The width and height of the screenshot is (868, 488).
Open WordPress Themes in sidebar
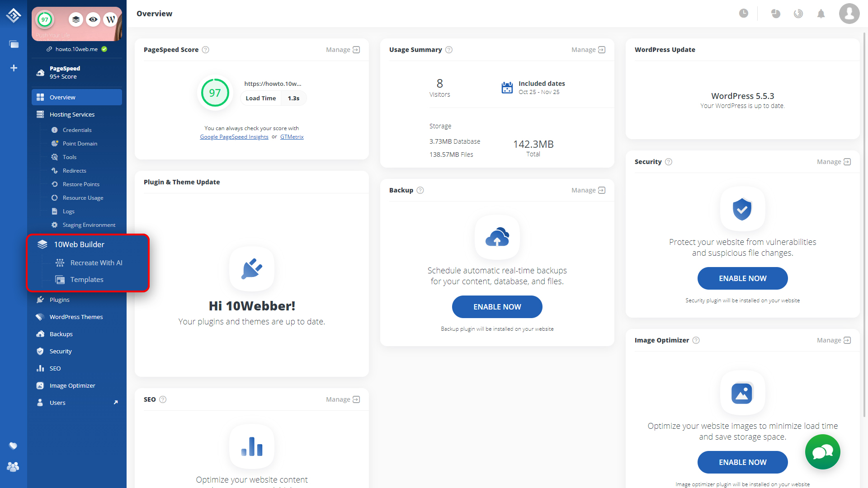coord(77,317)
